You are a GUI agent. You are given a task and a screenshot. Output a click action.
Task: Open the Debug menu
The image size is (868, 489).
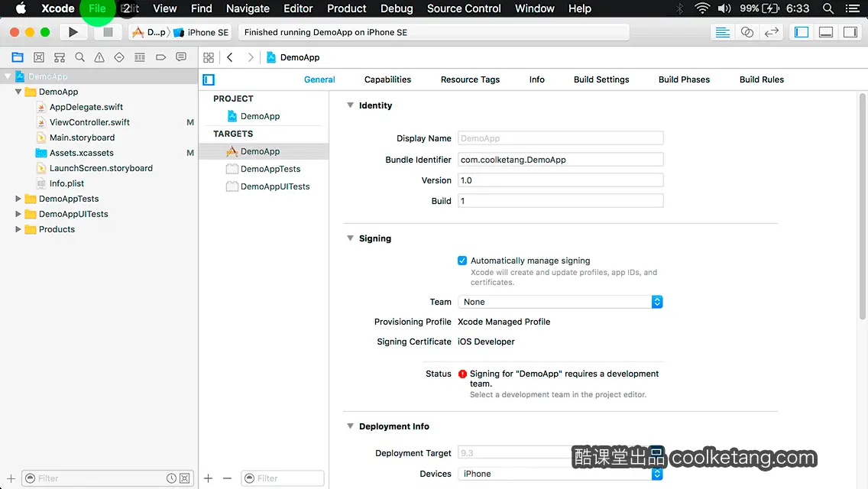pos(397,8)
